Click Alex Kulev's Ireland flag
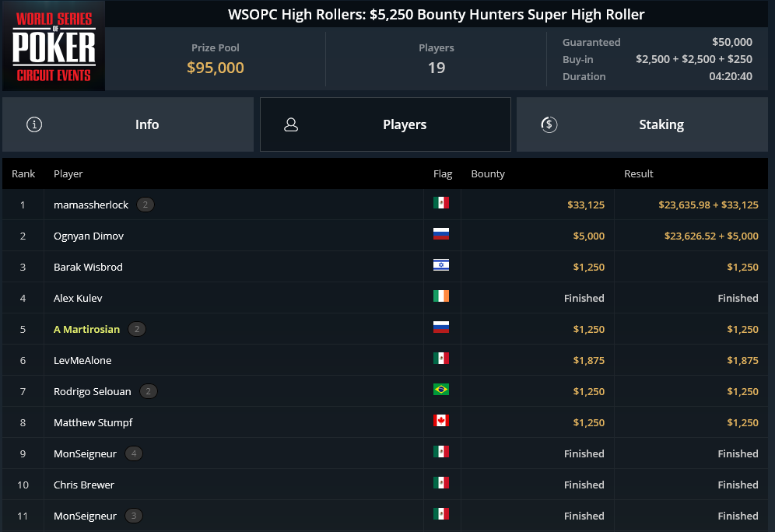Viewport: 775px width, 532px height. 441,296
